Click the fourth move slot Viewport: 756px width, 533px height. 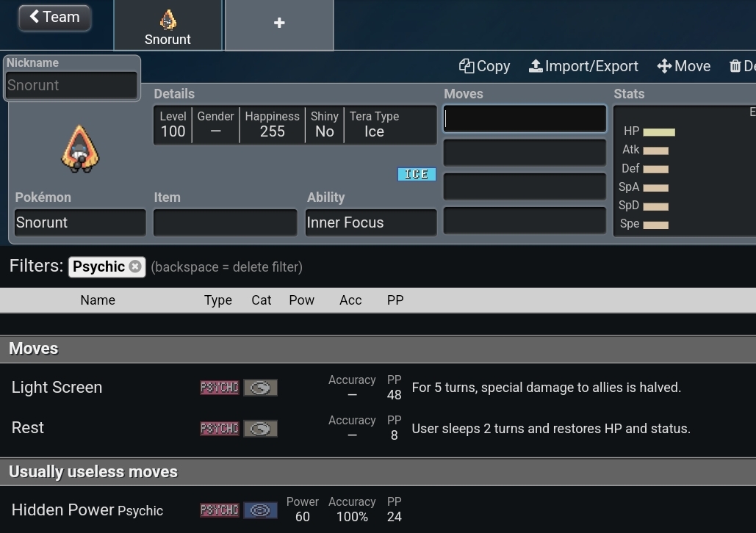click(x=525, y=221)
